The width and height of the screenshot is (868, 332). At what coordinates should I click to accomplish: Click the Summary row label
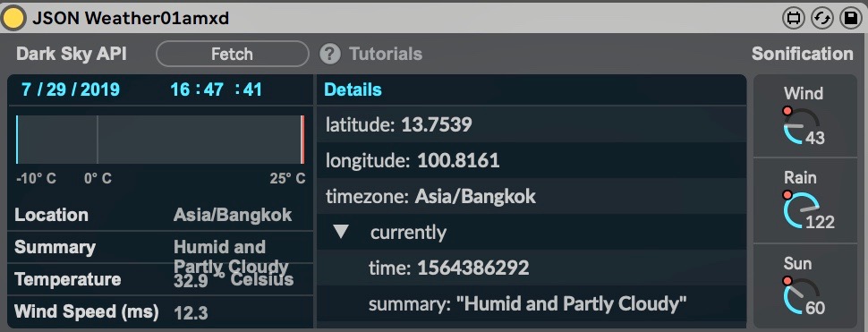click(x=55, y=247)
